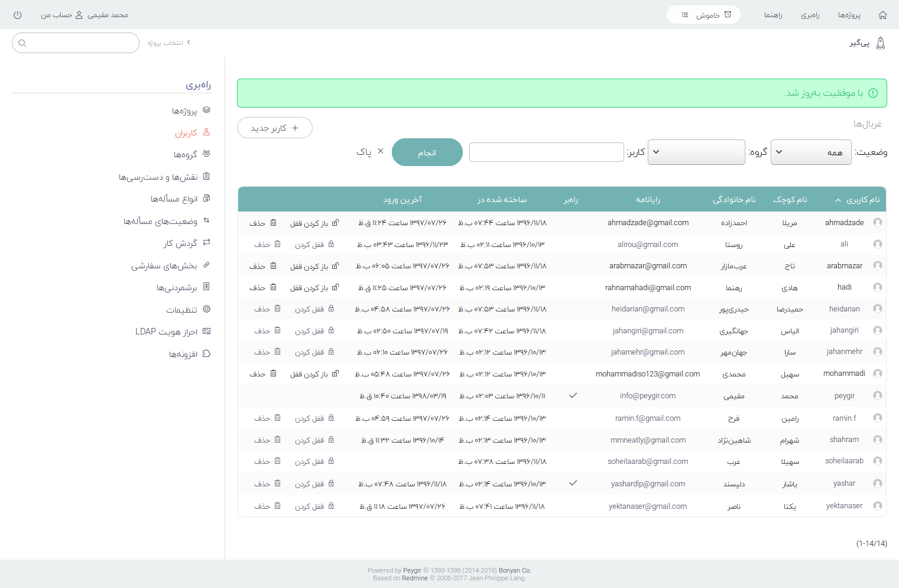Click the avatar icon of peygir user
899x588 pixels.
pyautogui.click(x=878, y=395)
